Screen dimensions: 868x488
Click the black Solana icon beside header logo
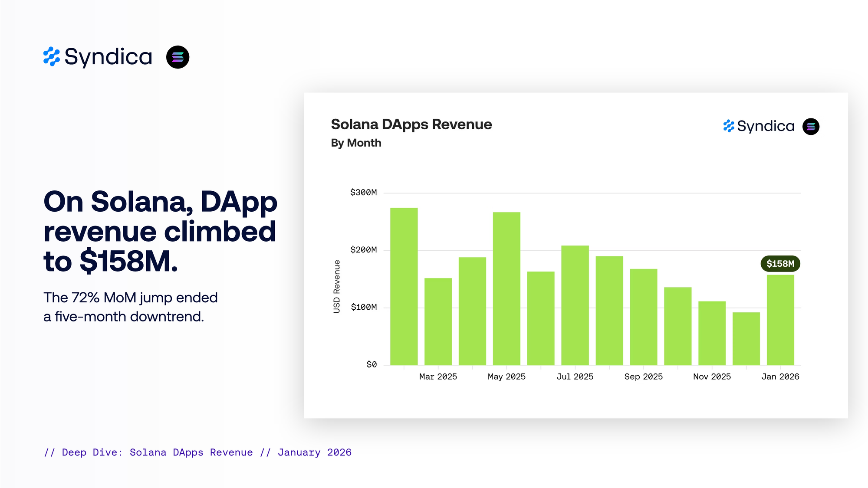(x=178, y=57)
